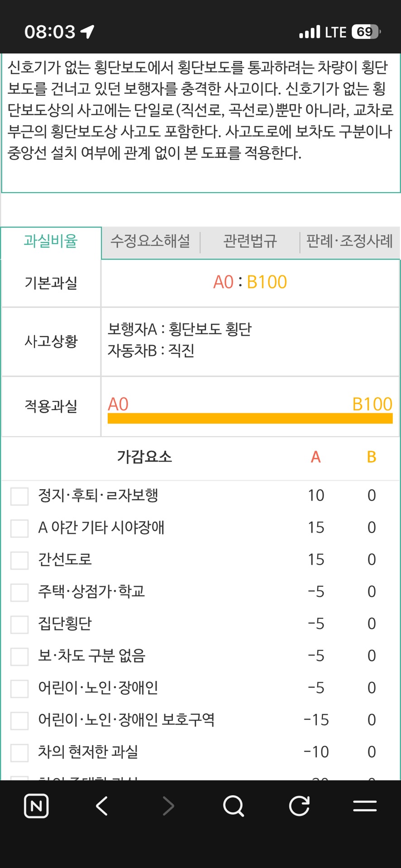Check the 정지·후퇴·ㄹ자보행 checkbox
Image resolution: width=401 pixels, height=868 pixels.
coord(19,496)
